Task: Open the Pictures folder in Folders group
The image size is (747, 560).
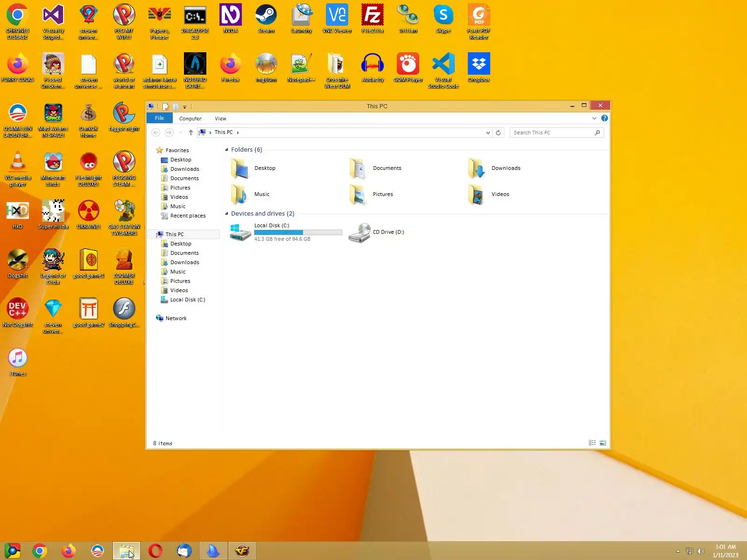Action: [x=372, y=194]
